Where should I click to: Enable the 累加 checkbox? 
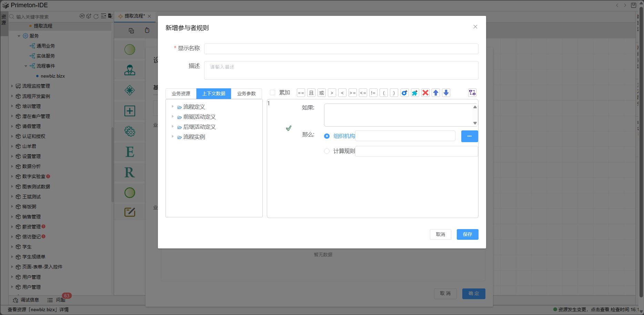pyautogui.click(x=272, y=92)
